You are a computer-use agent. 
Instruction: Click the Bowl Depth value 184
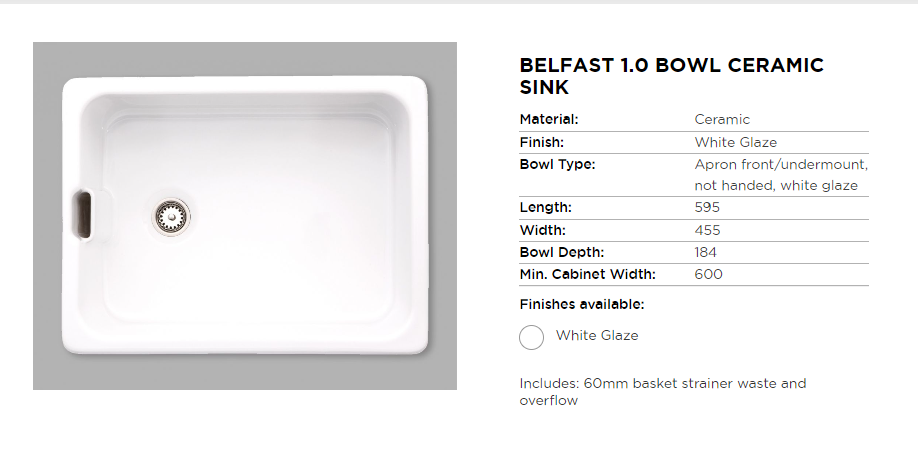tap(706, 252)
